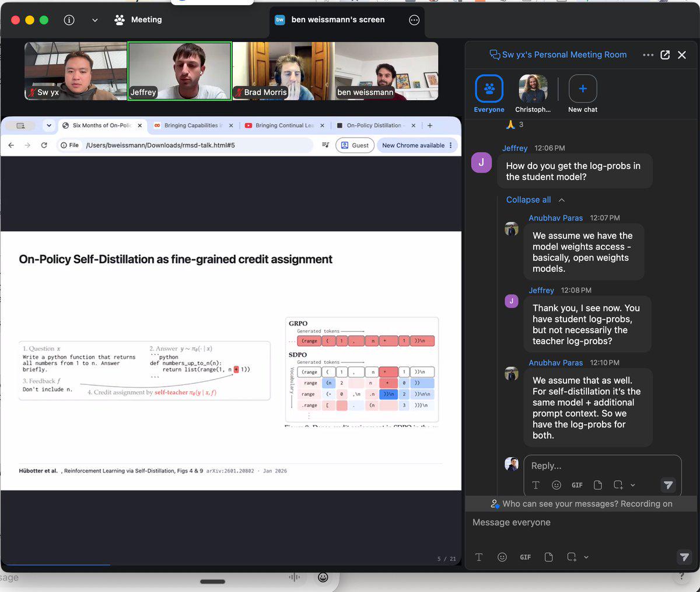Select the Everyone chat channel
Screen dimensions: 700x592
point(489,94)
